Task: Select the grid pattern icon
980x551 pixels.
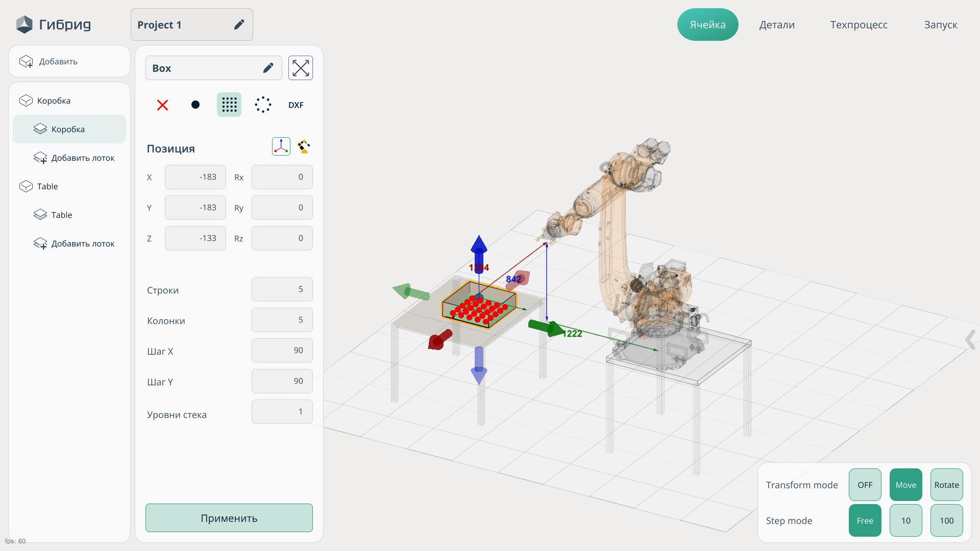Action: pyautogui.click(x=229, y=105)
